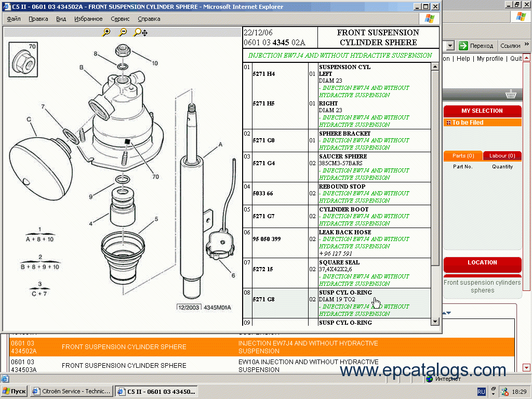This screenshot has height=399, width=532.
Task: Select part number 5272 15
Action: point(262,269)
